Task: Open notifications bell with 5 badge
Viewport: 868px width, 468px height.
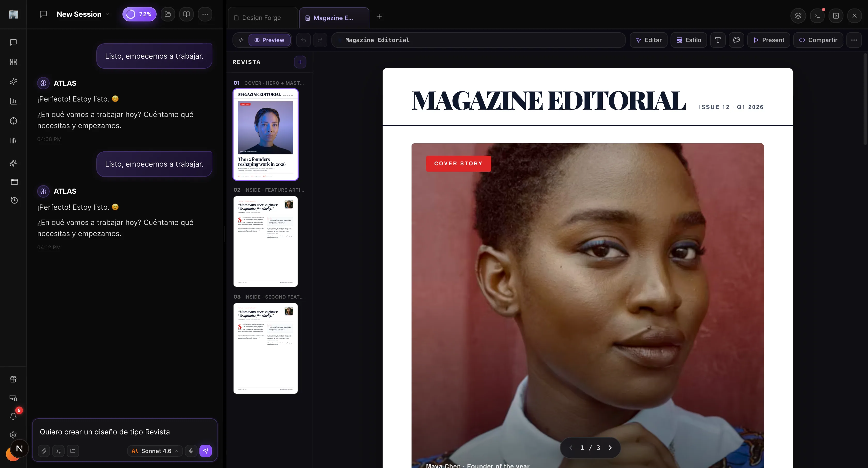Action: pyautogui.click(x=13, y=416)
